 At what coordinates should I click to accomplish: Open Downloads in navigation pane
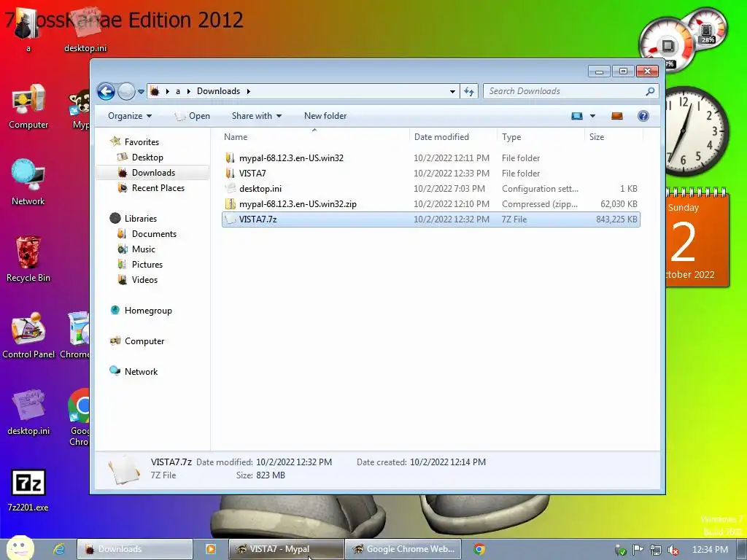pos(153,173)
